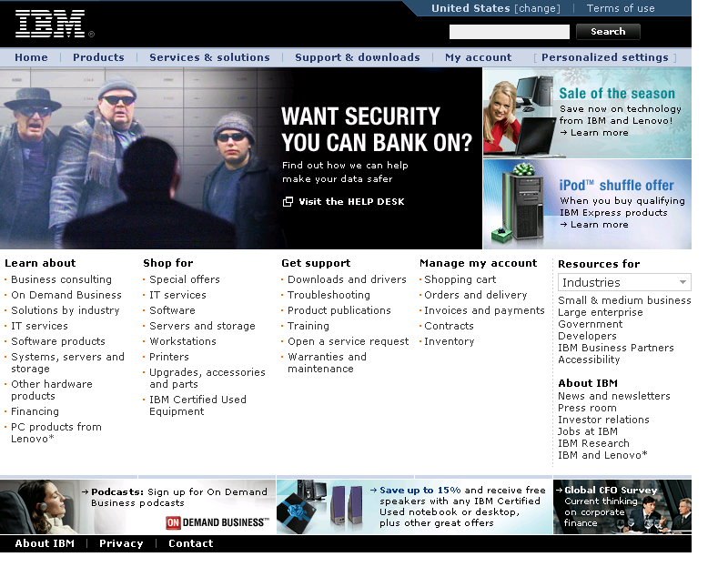Open Upgrades, accessories and parts

point(207,378)
